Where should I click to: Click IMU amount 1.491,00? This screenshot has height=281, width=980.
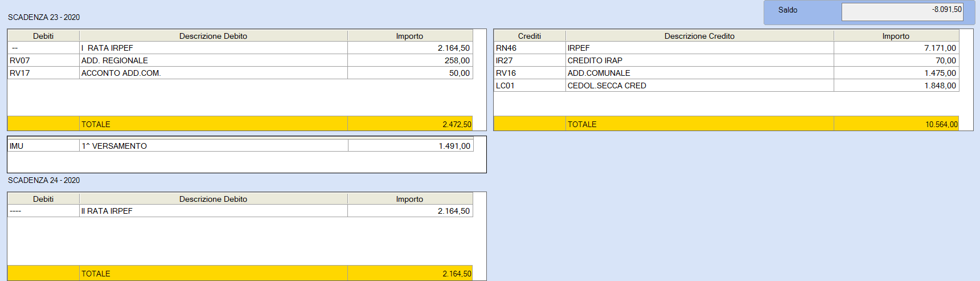tap(411, 146)
